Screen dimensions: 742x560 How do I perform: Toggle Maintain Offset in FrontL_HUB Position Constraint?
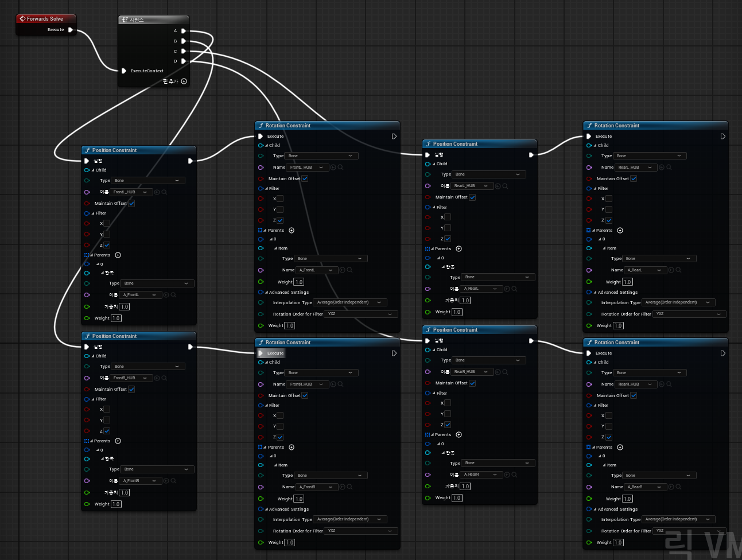pos(131,203)
